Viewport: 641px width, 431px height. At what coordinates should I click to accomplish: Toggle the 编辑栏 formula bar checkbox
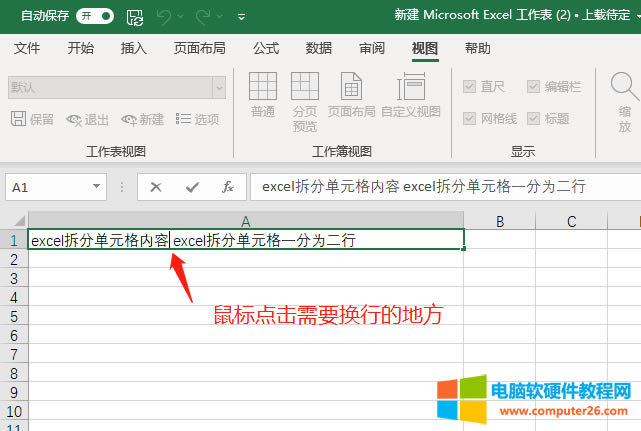(x=533, y=87)
